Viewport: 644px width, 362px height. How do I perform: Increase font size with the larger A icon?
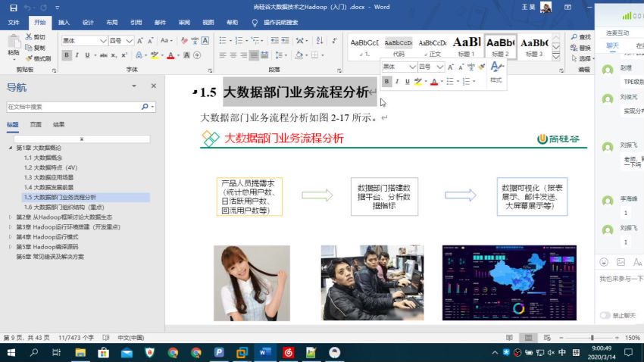tap(140, 41)
